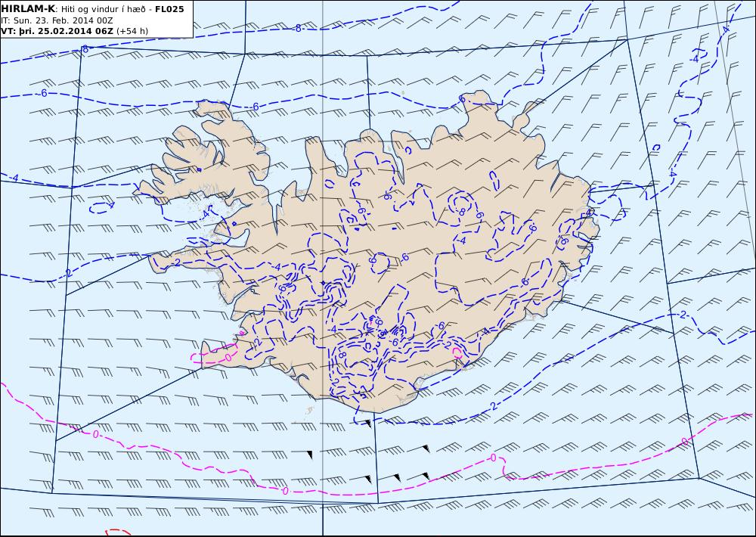This screenshot has width=756, height=537.
Task: Click the FL025 flight level label
Action: 169,9
